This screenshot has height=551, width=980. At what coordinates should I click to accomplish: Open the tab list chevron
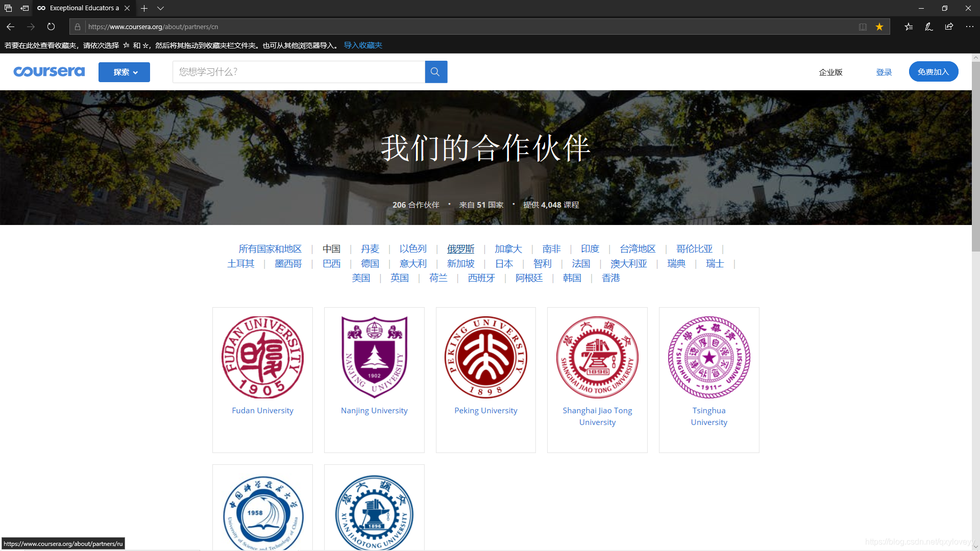point(160,8)
